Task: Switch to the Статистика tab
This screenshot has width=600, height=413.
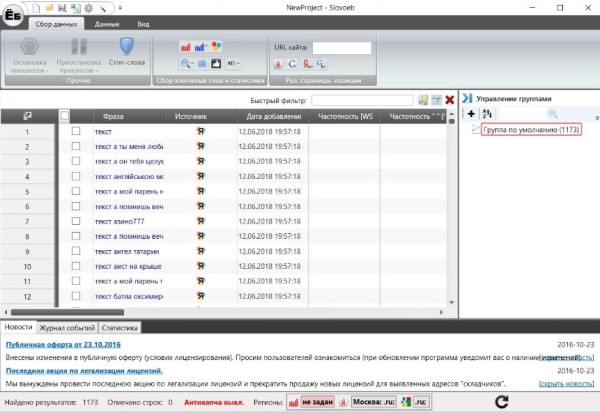Action: coord(119,328)
